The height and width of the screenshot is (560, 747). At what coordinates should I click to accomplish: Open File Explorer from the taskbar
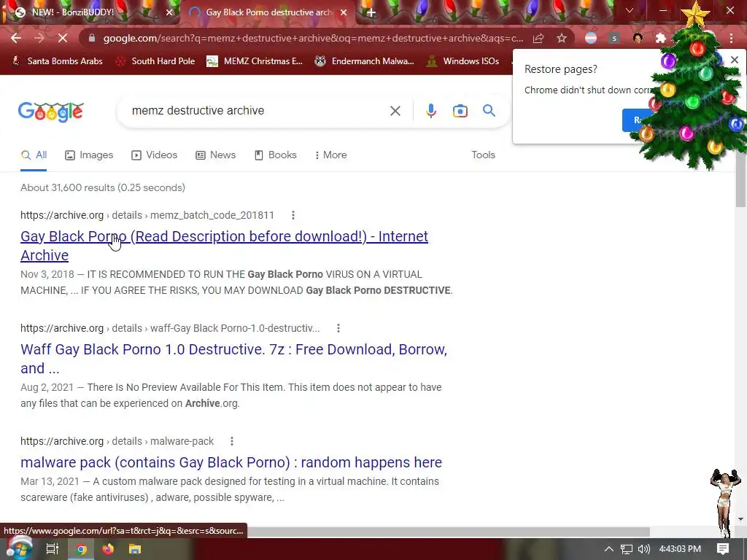(135, 549)
